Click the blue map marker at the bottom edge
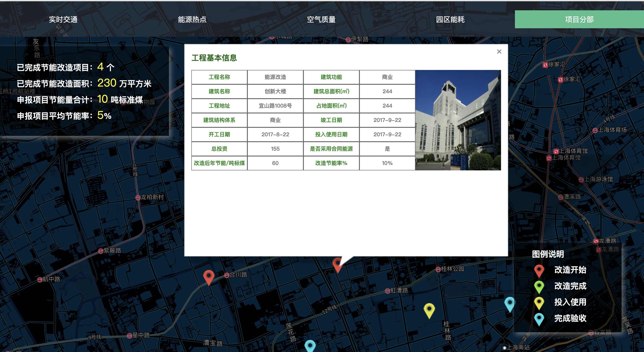 pos(310,346)
